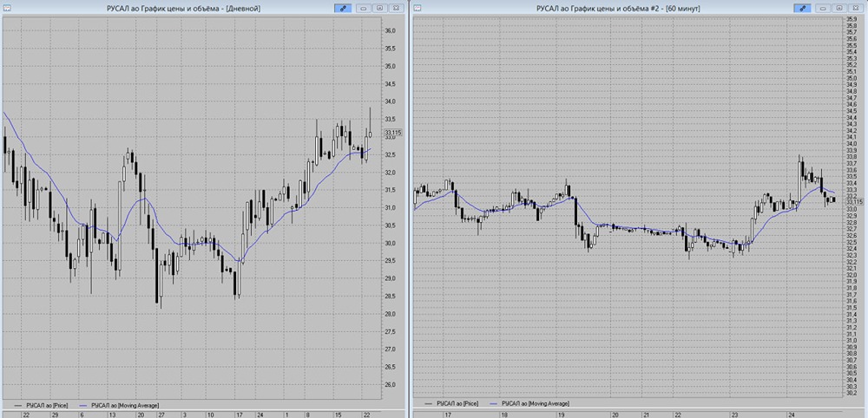Click the 36,0 label on daily price axis
The height and width of the screenshot is (418, 868).
point(391,31)
